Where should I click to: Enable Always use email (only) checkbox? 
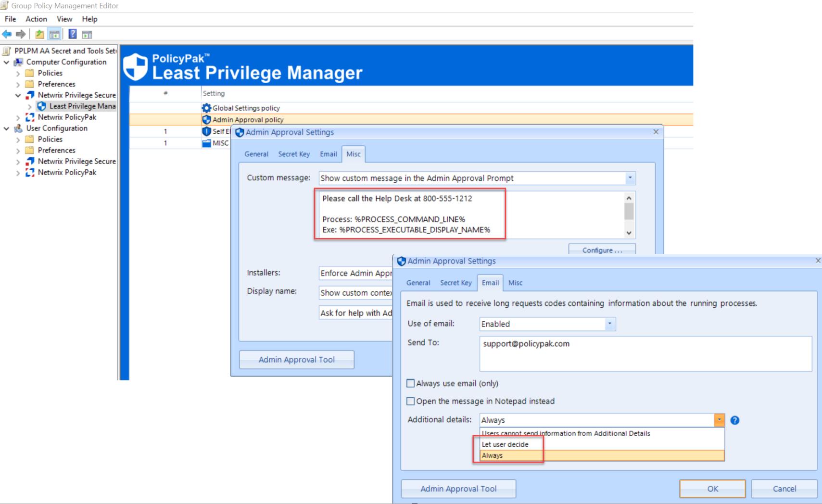click(410, 383)
